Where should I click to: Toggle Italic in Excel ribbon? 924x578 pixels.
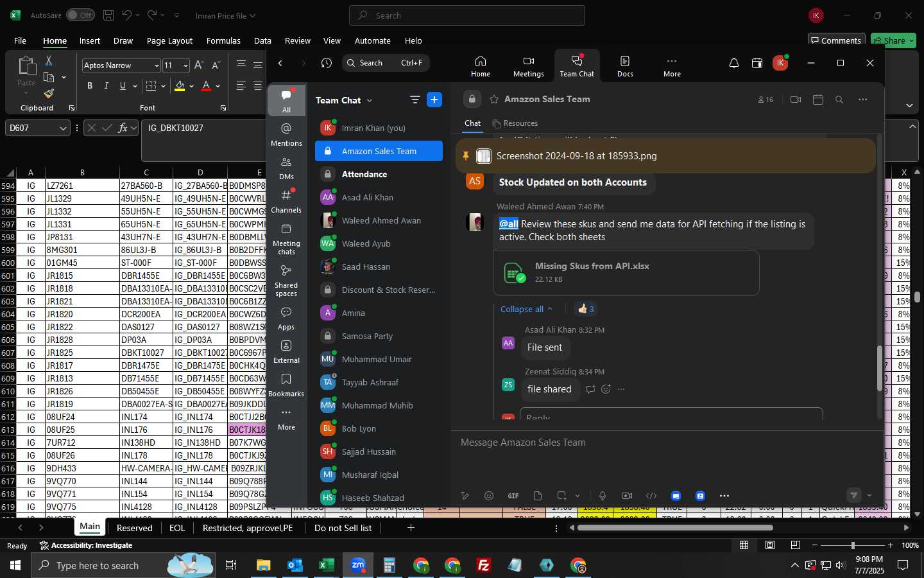[106, 85]
